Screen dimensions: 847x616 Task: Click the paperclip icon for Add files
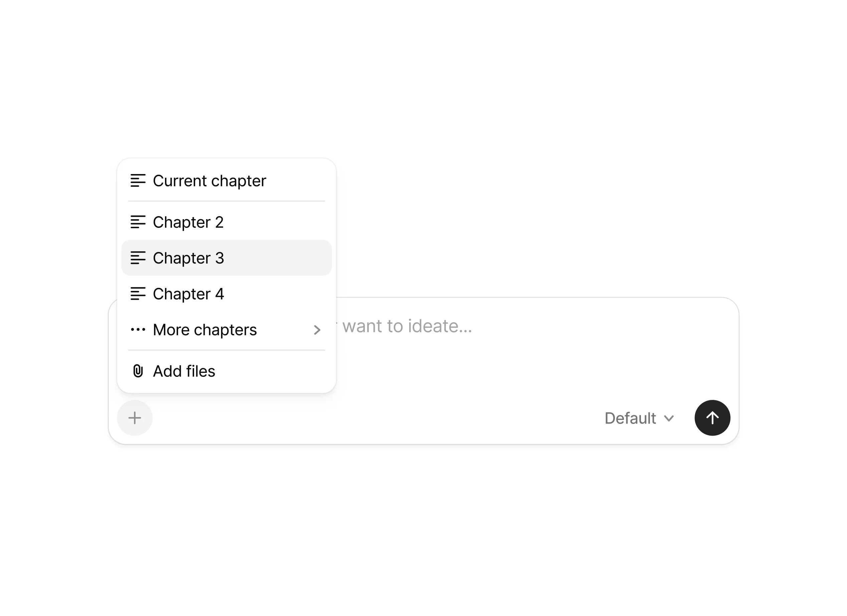point(138,371)
